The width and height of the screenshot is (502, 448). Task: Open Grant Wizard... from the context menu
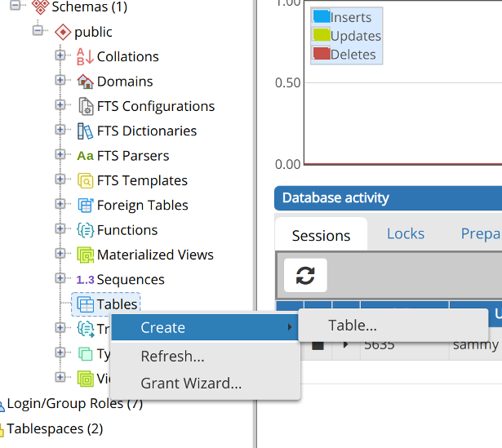pyautogui.click(x=205, y=384)
